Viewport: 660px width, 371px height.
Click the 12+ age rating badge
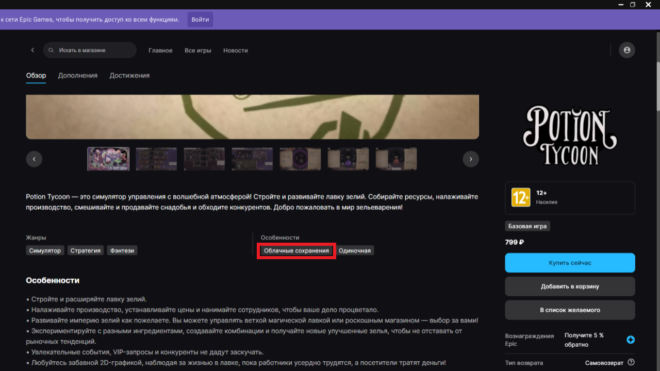(521, 198)
